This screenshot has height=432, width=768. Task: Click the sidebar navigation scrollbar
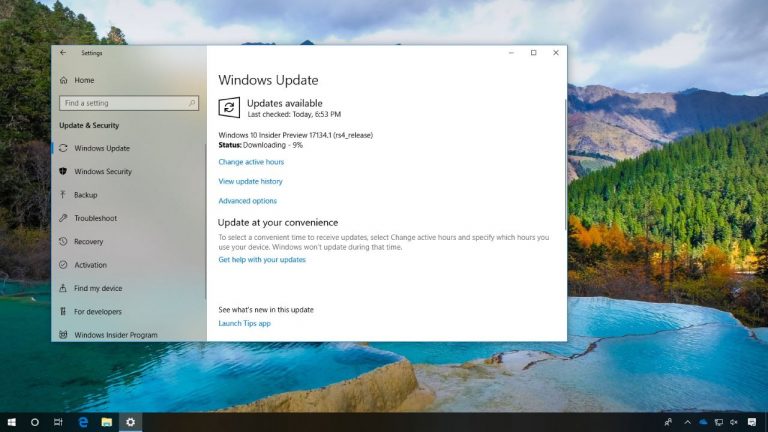click(206, 220)
